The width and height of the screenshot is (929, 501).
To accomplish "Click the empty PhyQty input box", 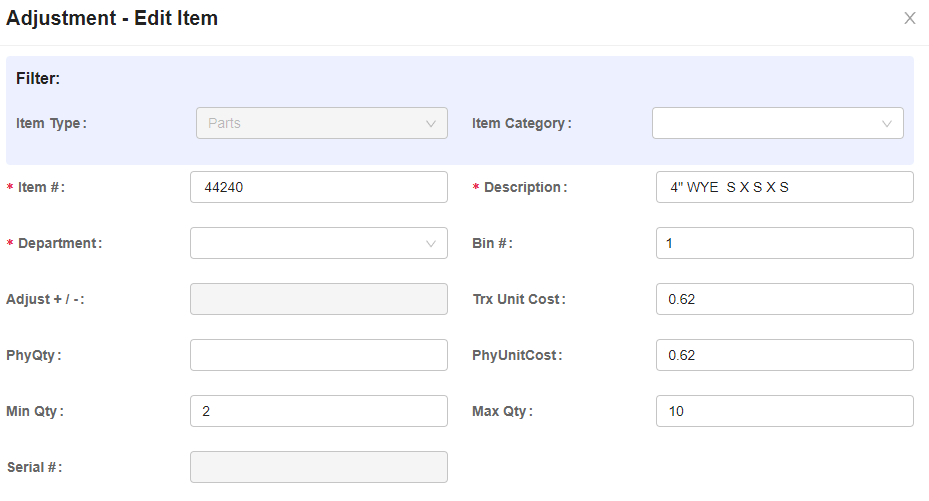I will [x=318, y=355].
